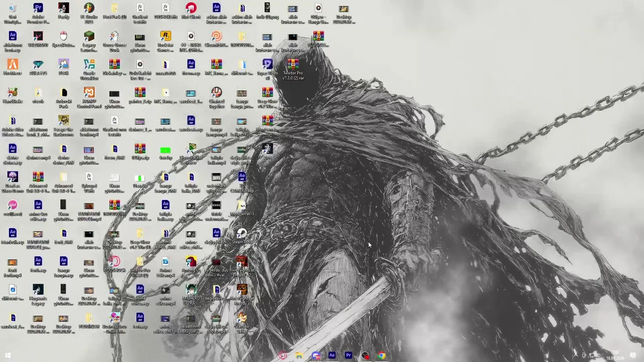
Task: Open the Anime Edits.mp4 video file
Action: [x=166, y=267]
